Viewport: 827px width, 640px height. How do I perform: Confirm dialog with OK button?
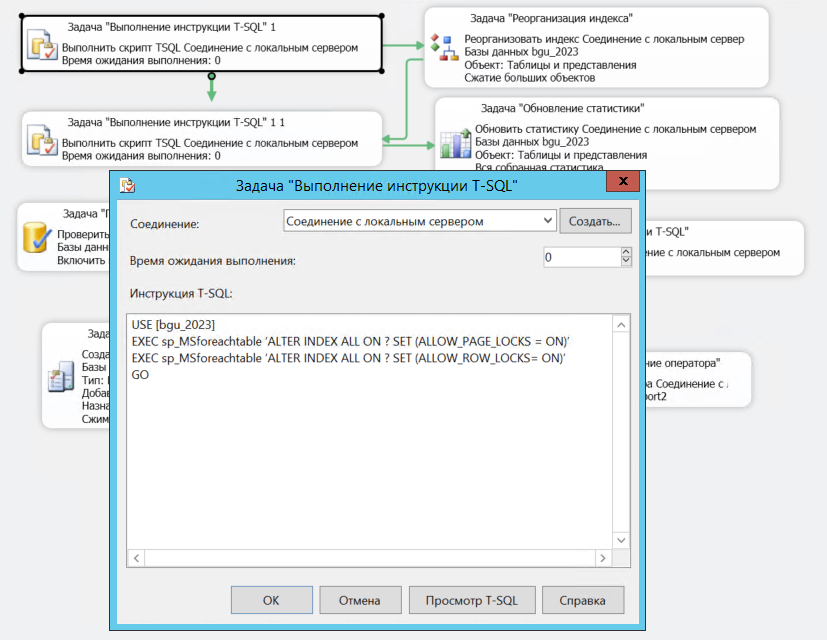click(271, 601)
